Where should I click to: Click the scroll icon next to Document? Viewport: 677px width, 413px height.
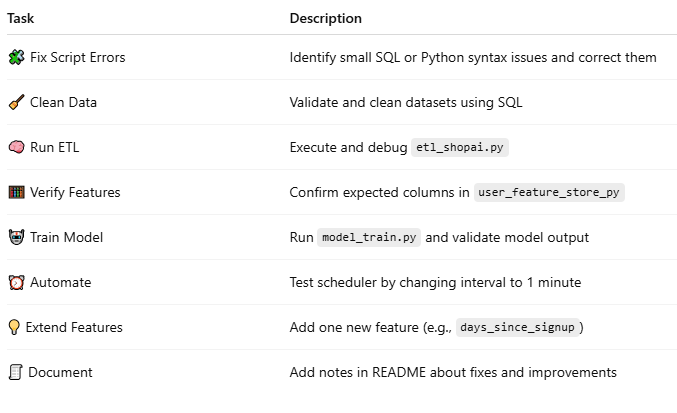point(15,372)
